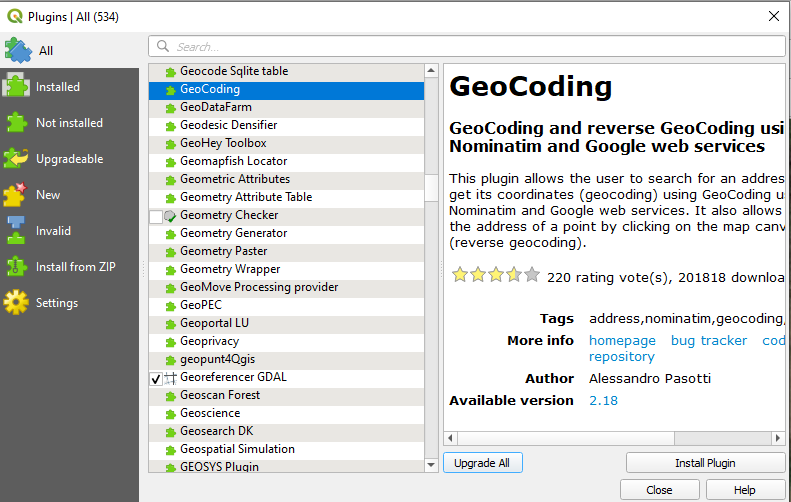Click the Upgrade All button
Image resolution: width=791 pixels, height=502 pixels.
pyautogui.click(x=483, y=463)
